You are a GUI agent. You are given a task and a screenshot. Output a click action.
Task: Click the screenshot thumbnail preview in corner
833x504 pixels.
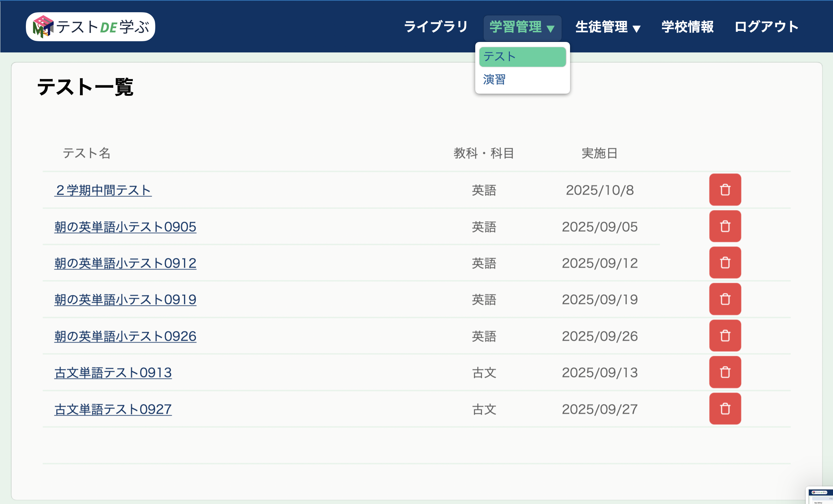820,496
